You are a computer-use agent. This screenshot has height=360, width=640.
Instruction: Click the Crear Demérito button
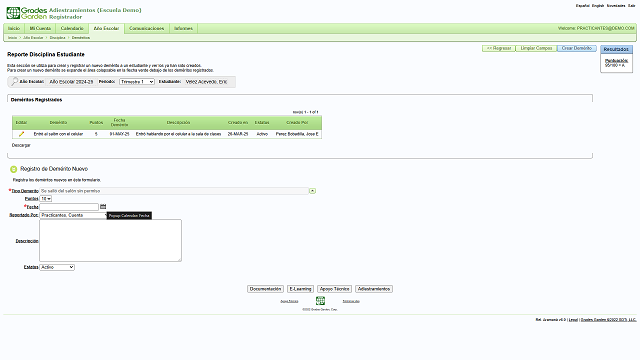576,48
